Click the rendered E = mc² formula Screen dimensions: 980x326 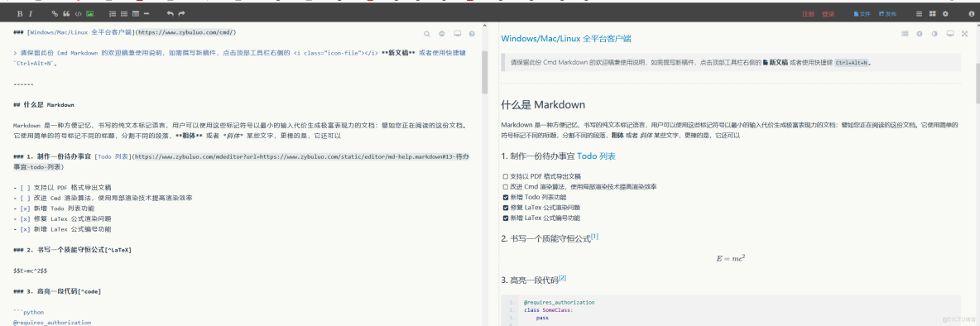tap(731, 258)
